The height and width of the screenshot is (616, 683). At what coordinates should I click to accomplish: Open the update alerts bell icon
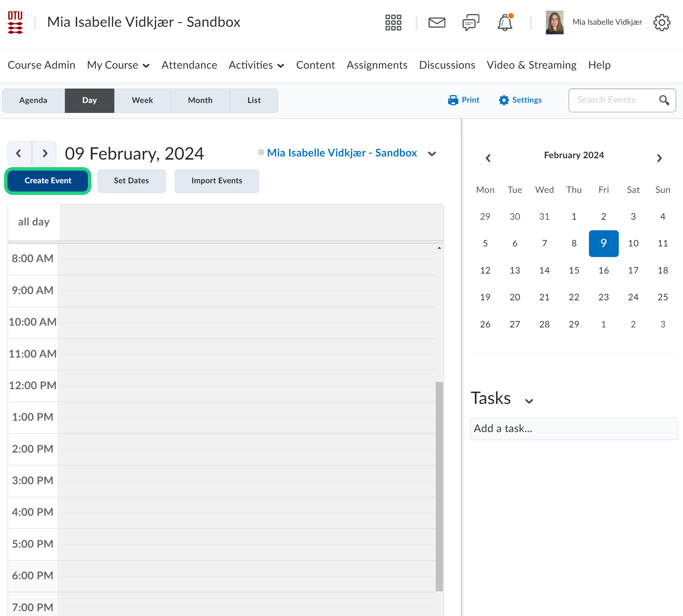click(505, 23)
